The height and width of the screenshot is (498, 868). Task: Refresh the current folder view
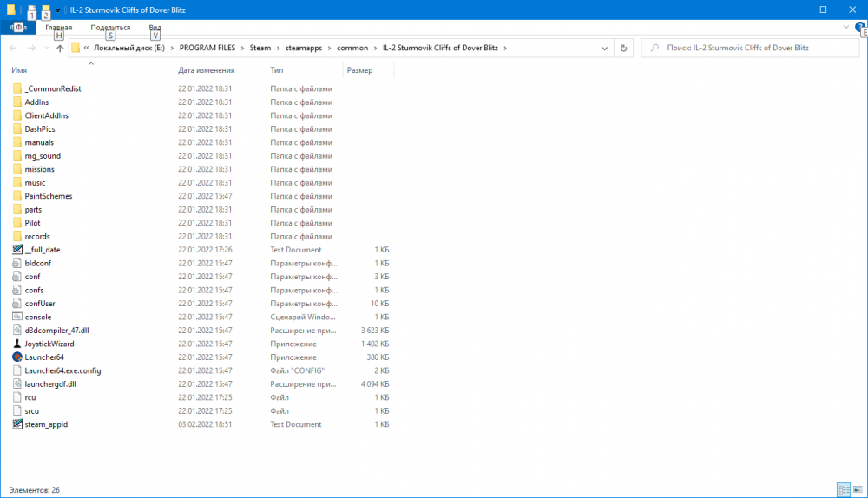click(x=624, y=49)
